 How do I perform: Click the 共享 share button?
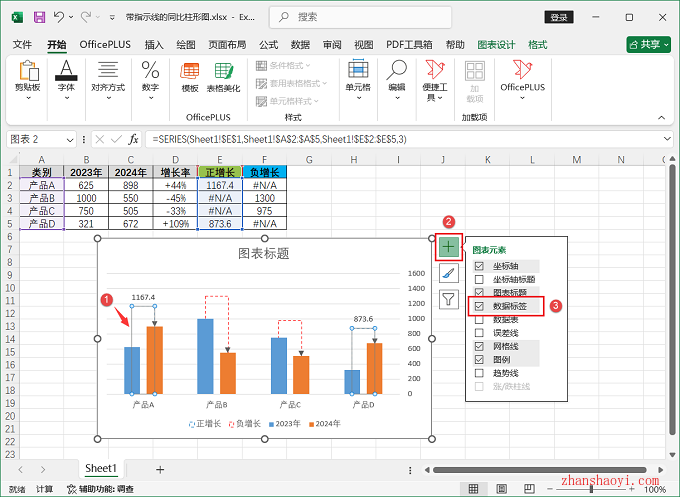(x=648, y=45)
